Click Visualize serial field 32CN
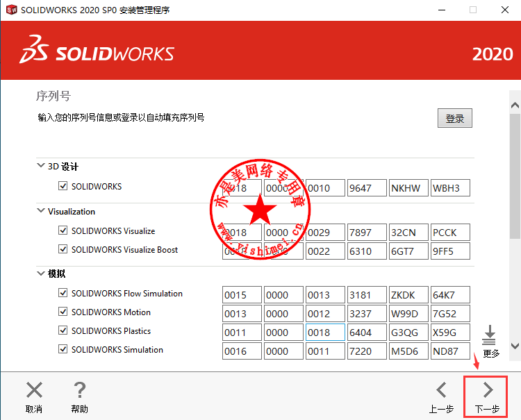 408,233
